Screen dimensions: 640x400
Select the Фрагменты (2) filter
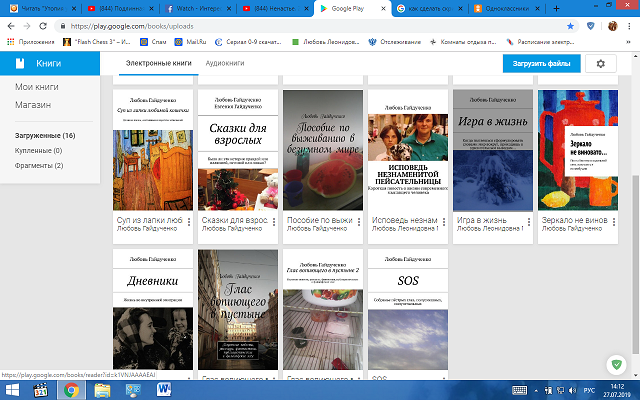tap(39, 165)
